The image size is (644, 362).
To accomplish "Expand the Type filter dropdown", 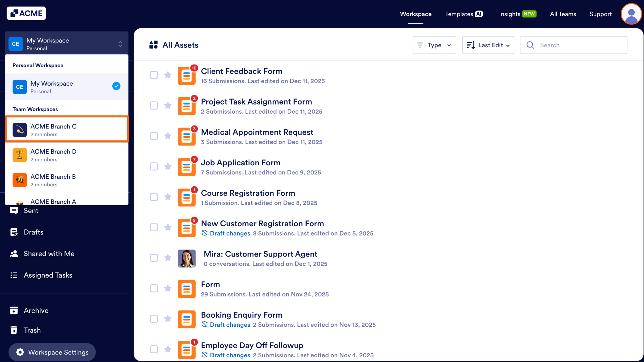I will coord(434,45).
